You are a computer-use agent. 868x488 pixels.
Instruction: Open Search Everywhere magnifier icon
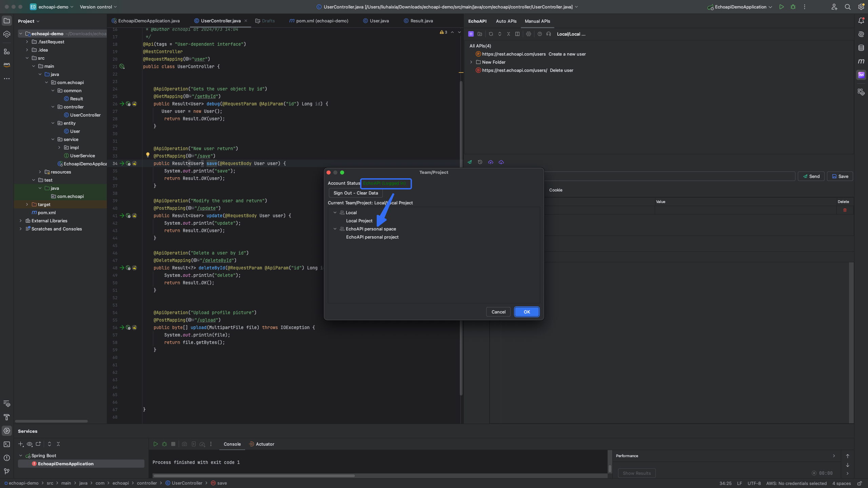tap(847, 7)
